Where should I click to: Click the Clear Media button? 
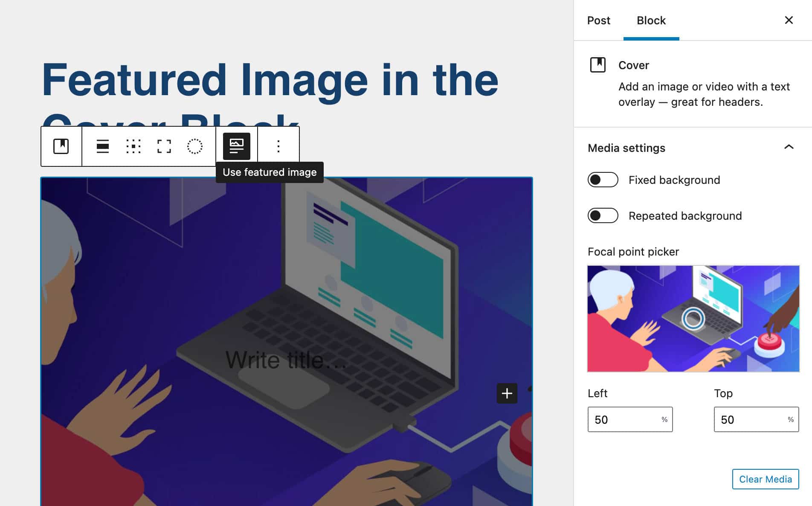765,479
